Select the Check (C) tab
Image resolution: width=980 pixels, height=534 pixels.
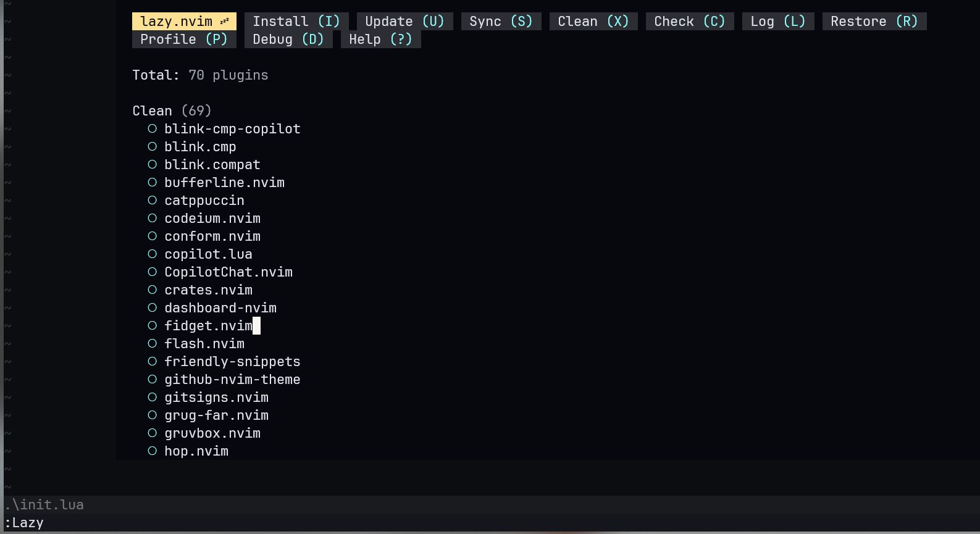pos(690,22)
